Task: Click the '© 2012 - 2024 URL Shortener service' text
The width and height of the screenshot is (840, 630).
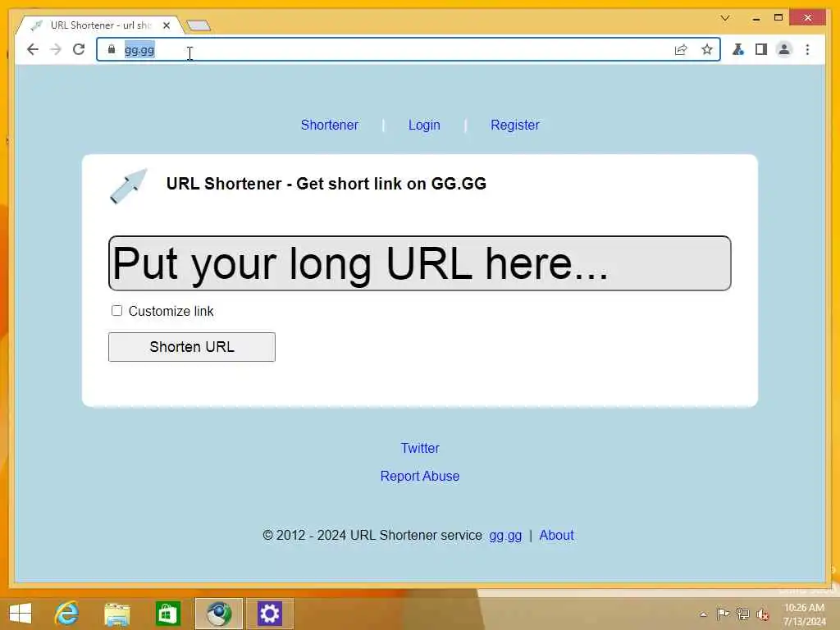Action: click(x=372, y=535)
